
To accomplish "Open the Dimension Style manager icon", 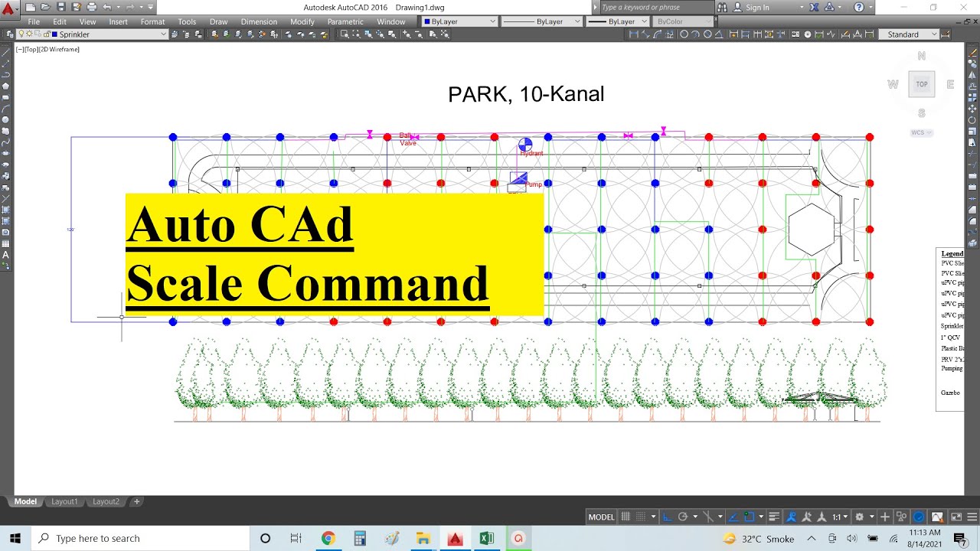I will pos(946,34).
